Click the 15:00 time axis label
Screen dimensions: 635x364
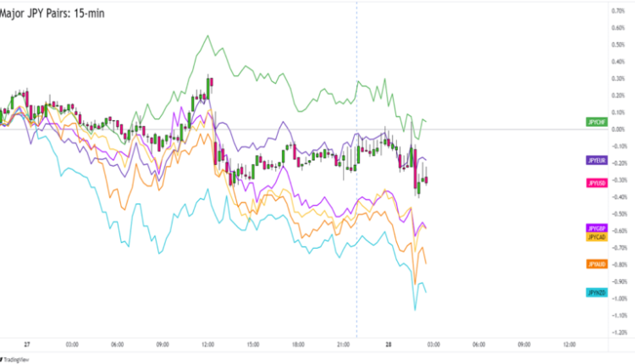(x=252, y=345)
